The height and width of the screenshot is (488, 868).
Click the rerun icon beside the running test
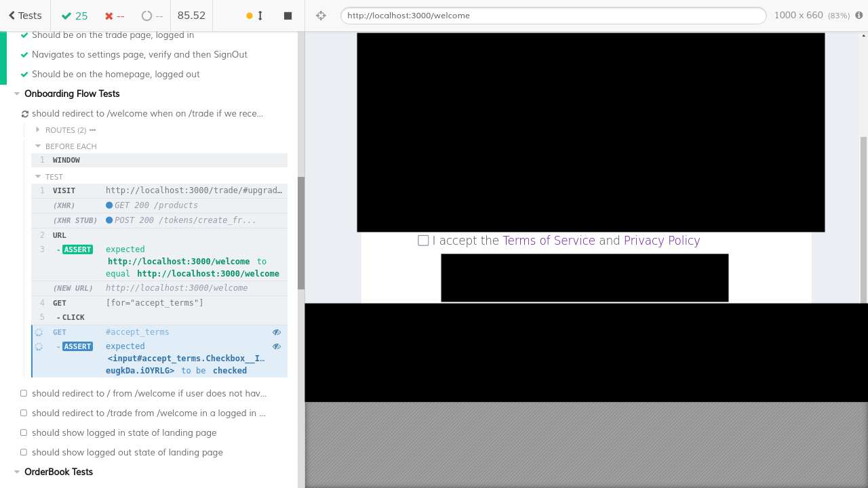click(x=24, y=113)
